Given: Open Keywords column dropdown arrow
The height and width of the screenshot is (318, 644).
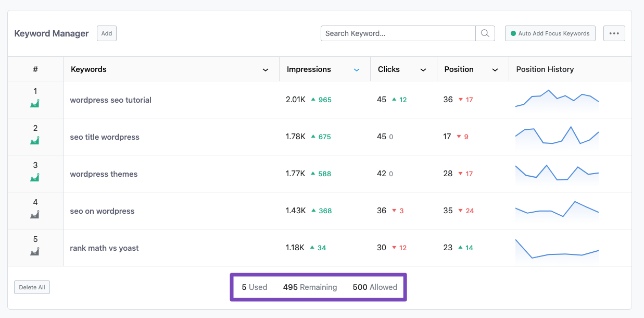Looking at the screenshot, I should click(x=266, y=70).
